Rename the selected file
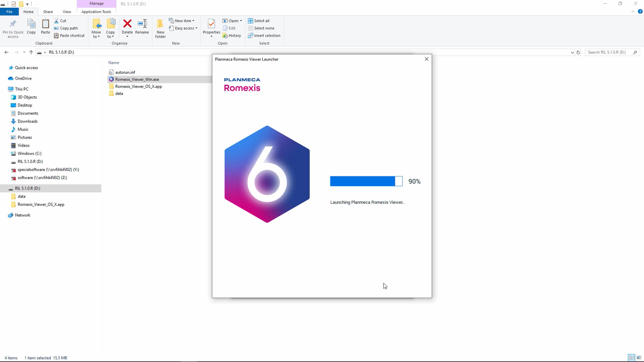 point(142,27)
